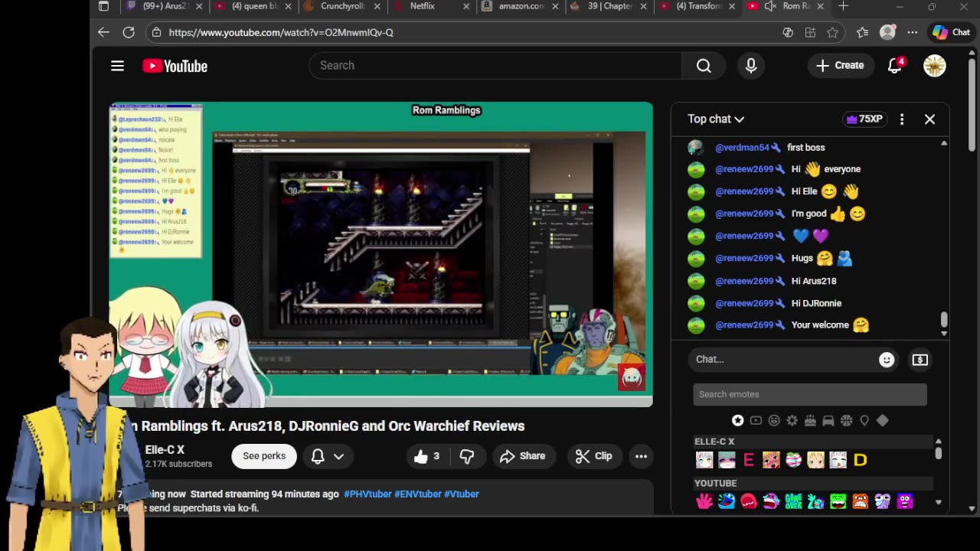The width and height of the screenshot is (980, 551).
Task: Click the browser address bar URL
Action: pyautogui.click(x=281, y=32)
